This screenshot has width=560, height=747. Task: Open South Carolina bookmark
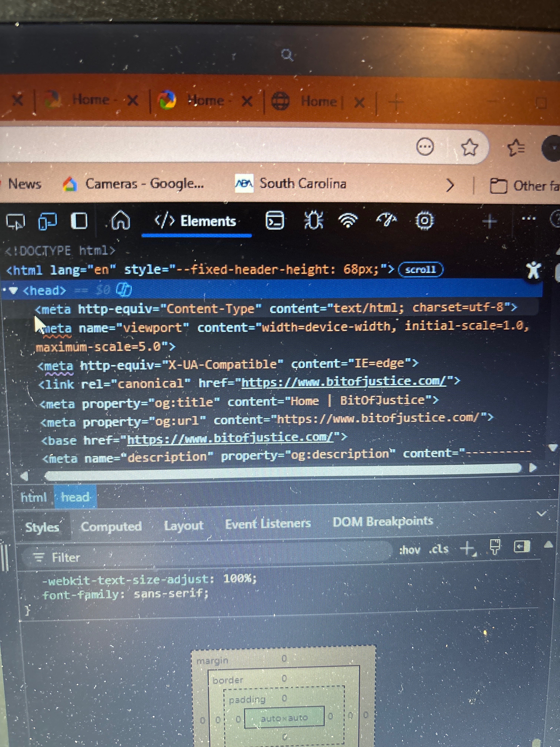click(x=302, y=183)
